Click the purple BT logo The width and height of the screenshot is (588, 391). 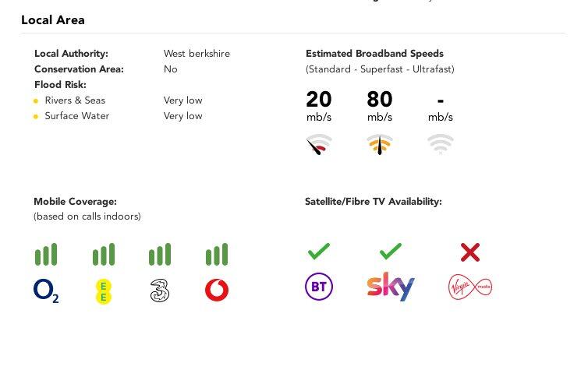pyautogui.click(x=318, y=287)
